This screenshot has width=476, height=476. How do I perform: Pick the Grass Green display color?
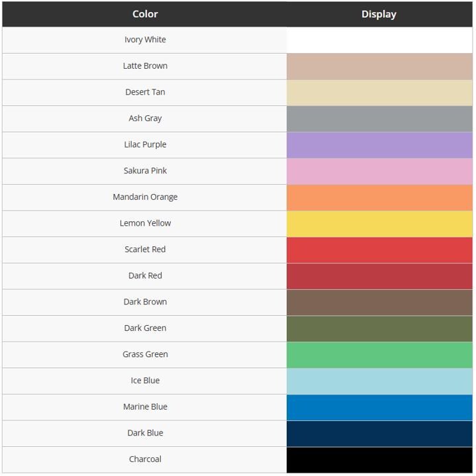pyautogui.click(x=379, y=355)
